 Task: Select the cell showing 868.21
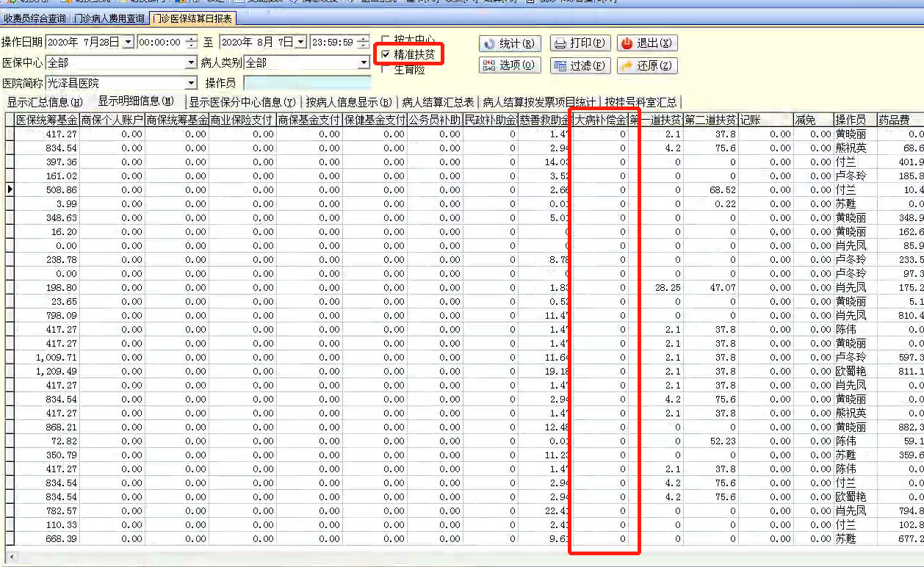click(47, 427)
